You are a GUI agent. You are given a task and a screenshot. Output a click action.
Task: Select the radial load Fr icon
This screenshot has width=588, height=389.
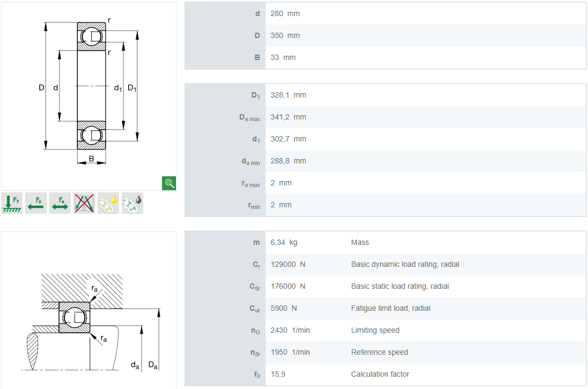click(x=12, y=203)
